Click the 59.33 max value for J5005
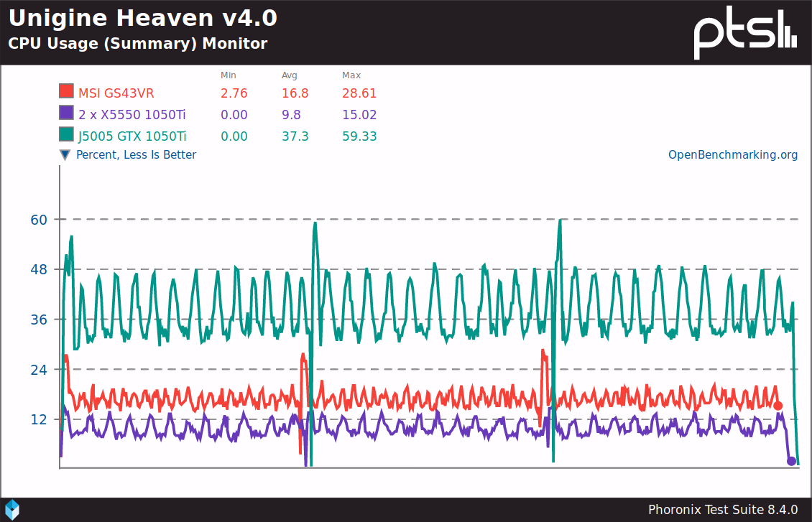The width and height of the screenshot is (812, 522). [359, 136]
